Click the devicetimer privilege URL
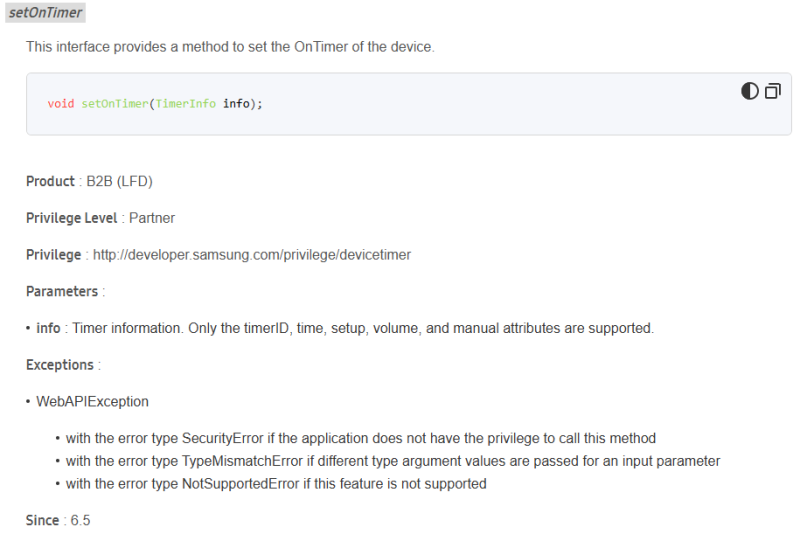This screenshot has height=534, width=800. point(252,255)
